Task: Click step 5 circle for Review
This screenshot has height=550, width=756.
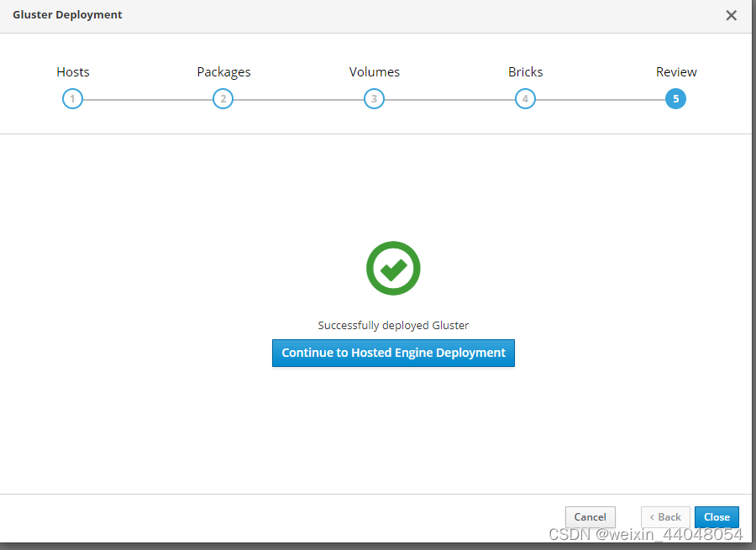Action: click(675, 99)
